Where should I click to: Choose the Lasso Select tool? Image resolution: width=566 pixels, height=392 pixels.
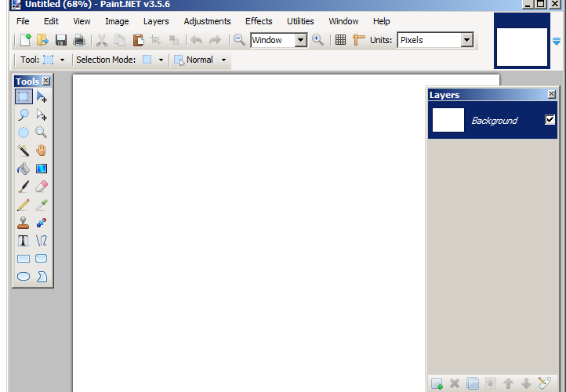click(x=24, y=114)
